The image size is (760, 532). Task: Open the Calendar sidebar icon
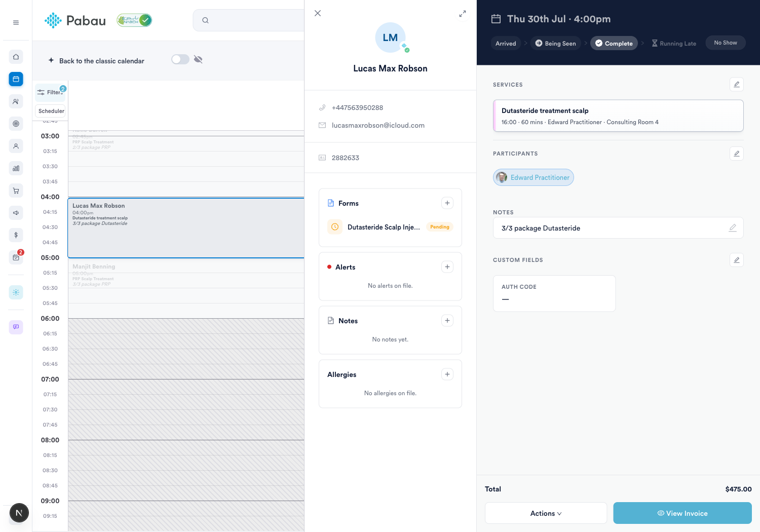pyautogui.click(x=16, y=79)
